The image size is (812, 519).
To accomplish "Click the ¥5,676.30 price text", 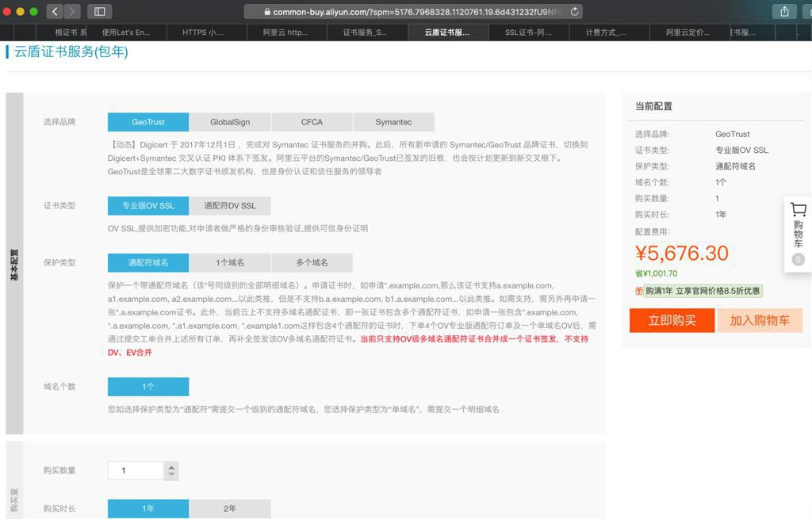I will click(681, 253).
